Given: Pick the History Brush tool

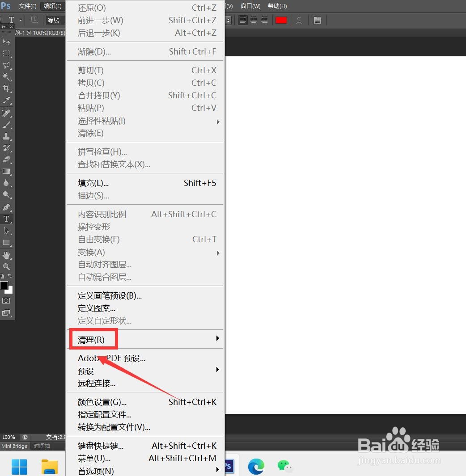Looking at the screenshot, I should [x=6, y=148].
